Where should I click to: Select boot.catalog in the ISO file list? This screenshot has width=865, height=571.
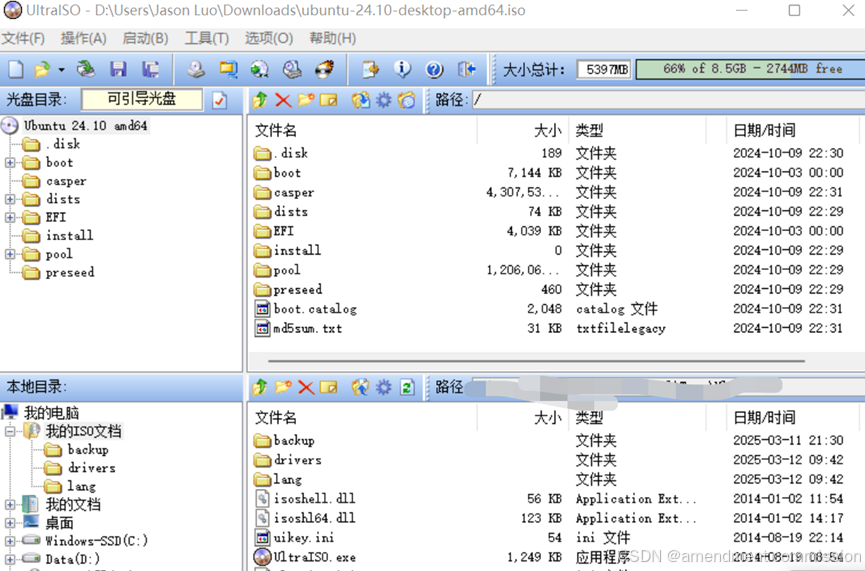(315, 309)
